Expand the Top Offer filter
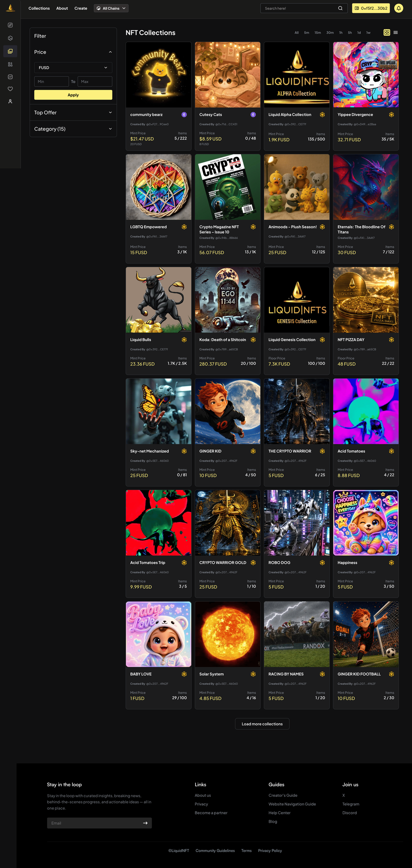 click(73, 112)
